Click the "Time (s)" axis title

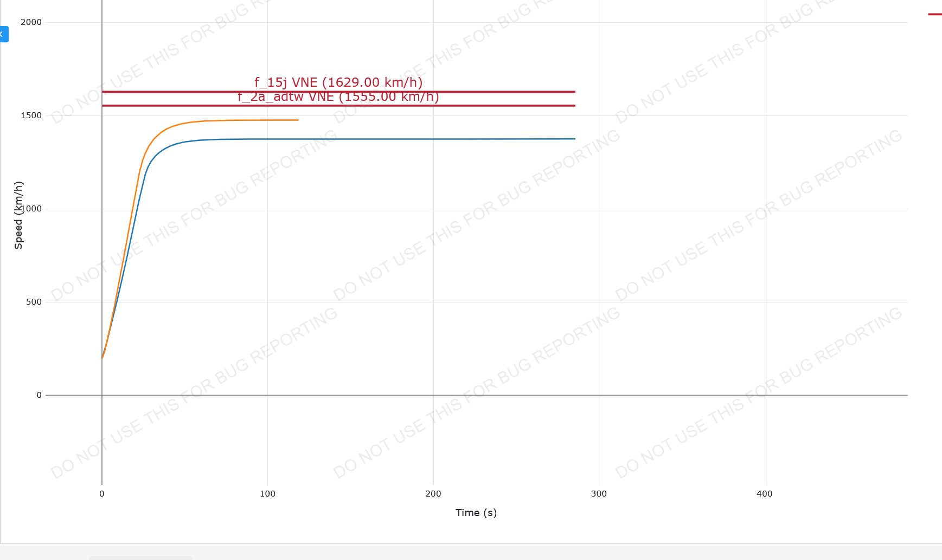(x=476, y=513)
